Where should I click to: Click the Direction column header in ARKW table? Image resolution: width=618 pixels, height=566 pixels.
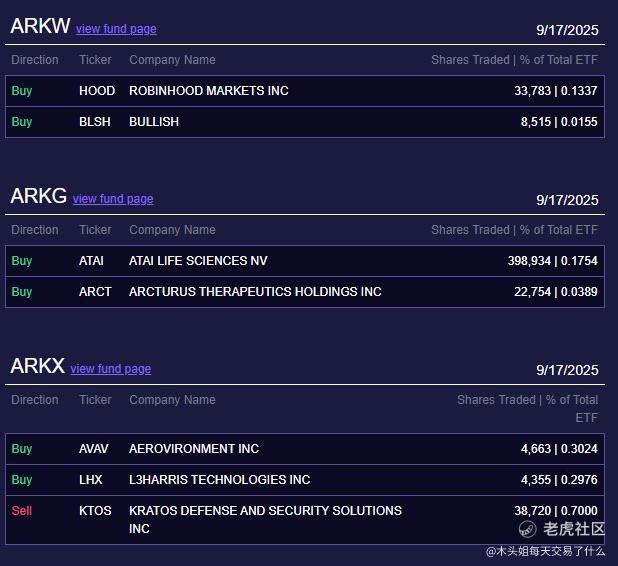coord(35,60)
